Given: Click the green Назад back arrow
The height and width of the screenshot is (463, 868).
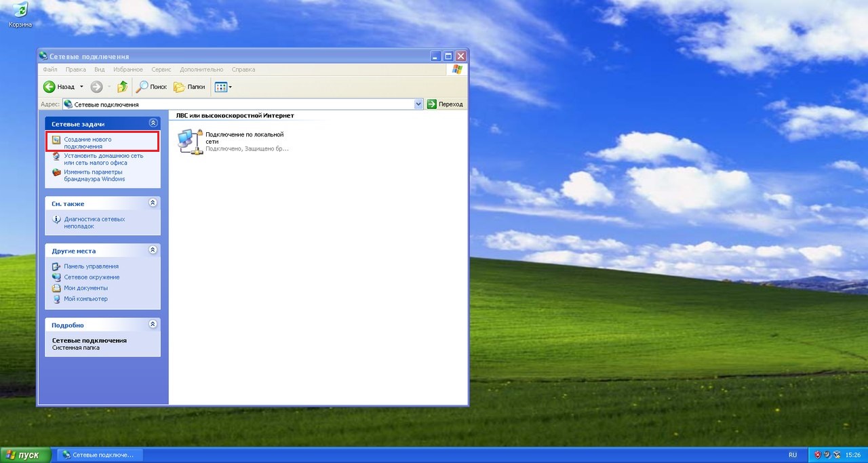Looking at the screenshot, I should [x=49, y=87].
